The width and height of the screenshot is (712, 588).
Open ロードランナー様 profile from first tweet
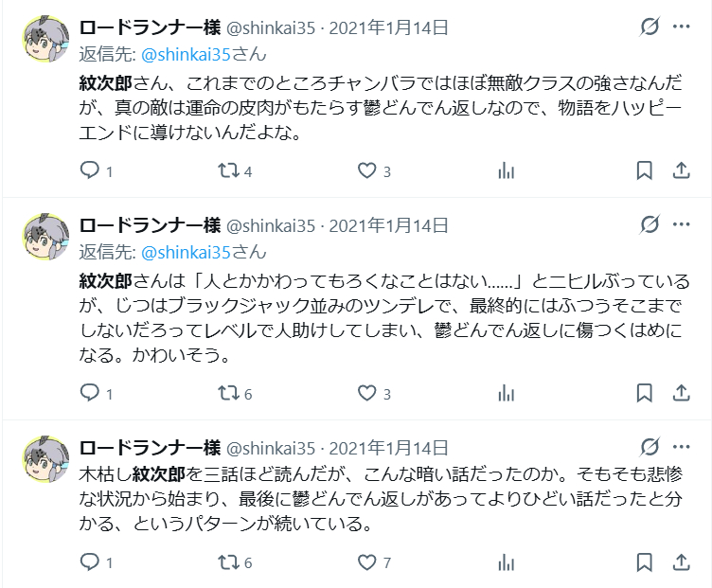tap(150, 27)
